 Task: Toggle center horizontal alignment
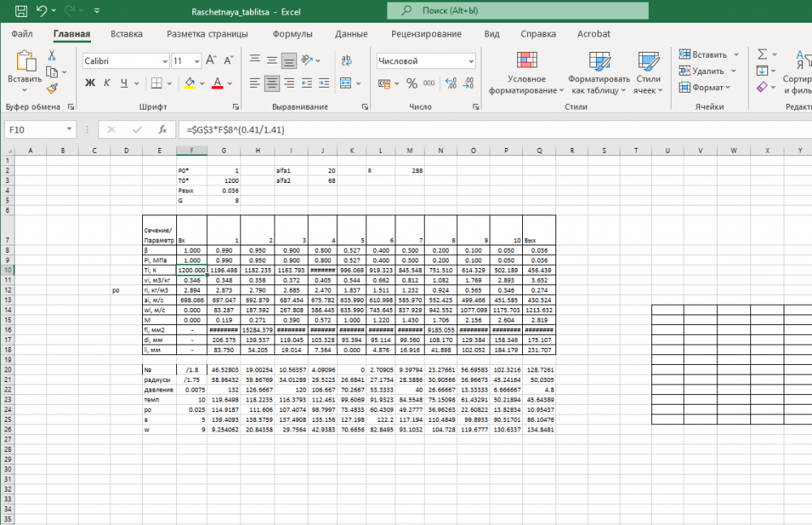pyautogui.click(x=272, y=83)
